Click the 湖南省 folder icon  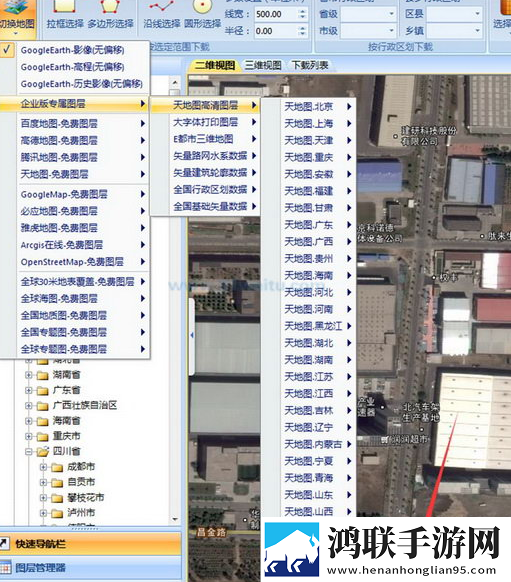[43, 375]
